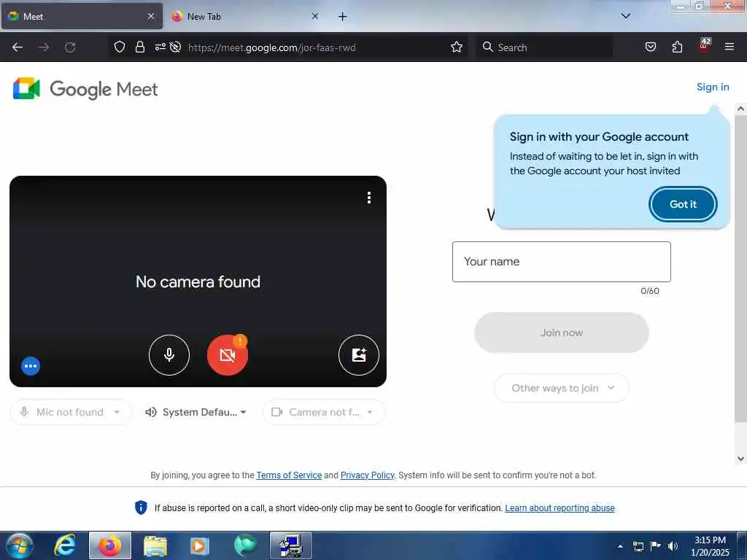747x560 pixels.
Task: Open the site permissions icon
Action: click(160, 47)
